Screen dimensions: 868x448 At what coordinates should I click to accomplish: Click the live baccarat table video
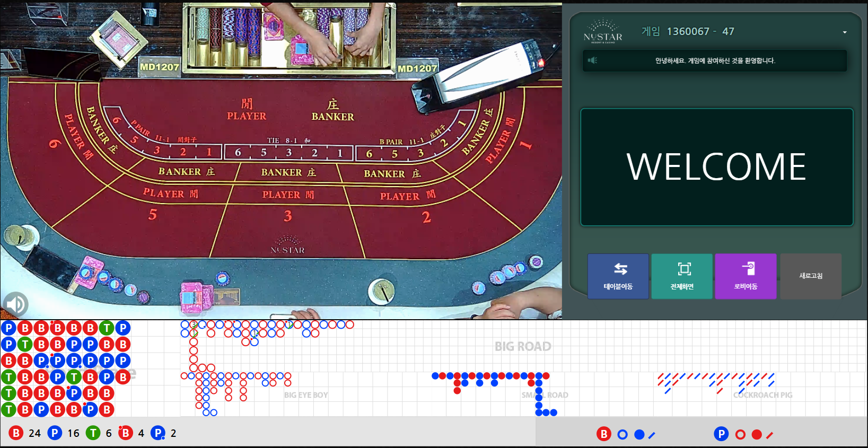281,160
